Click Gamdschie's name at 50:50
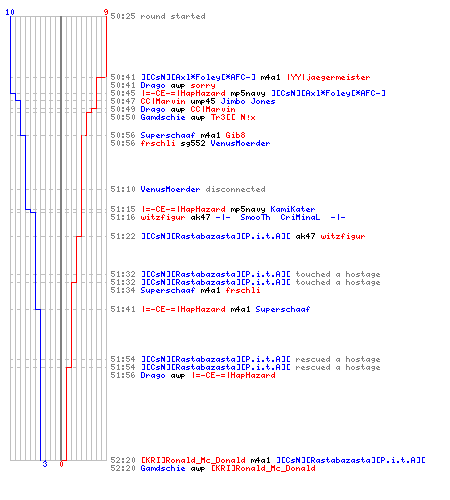This screenshot has width=450, height=500. click(163, 117)
